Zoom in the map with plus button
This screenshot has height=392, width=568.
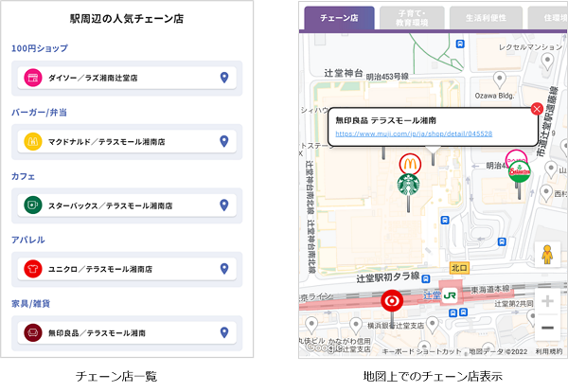tap(547, 301)
